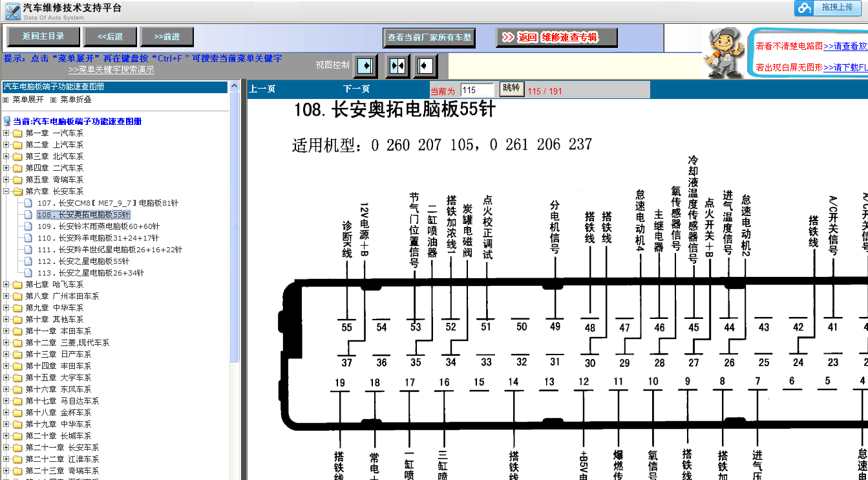868x480 pixels.
Task: Select 第二十章 长城车系 chapter
Action: [58, 436]
